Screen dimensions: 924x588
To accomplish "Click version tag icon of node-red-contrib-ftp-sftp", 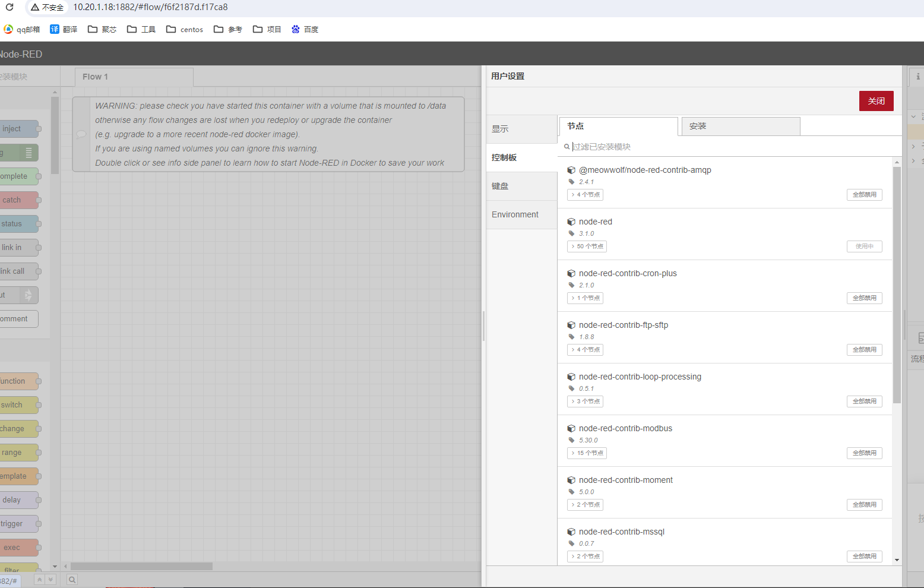I will (572, 337).
